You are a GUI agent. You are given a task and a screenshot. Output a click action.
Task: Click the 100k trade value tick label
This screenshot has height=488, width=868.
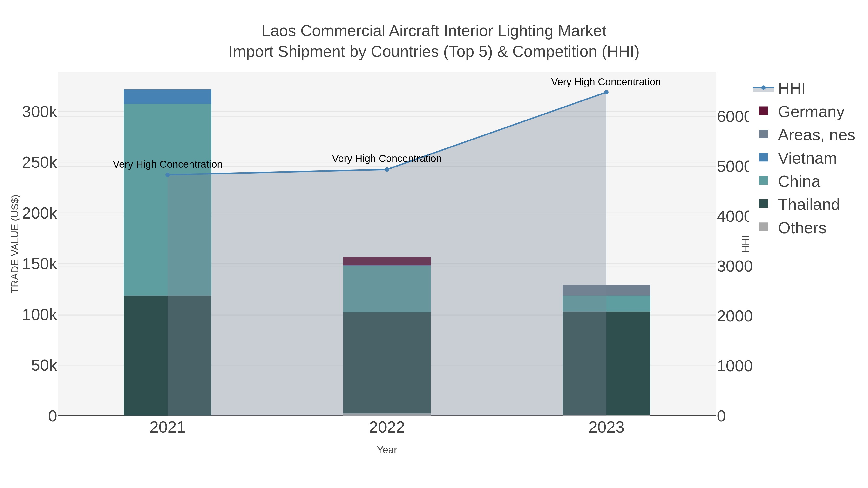(x=40, y=315)
